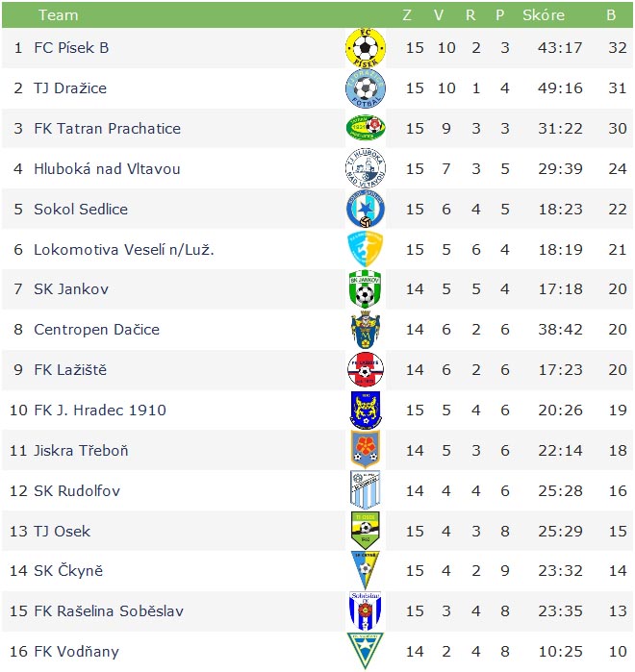The width and height of the screenshot is (635, 672).
Task: Open Lokomotiva Veselí n/Luž. team name
Action: pyautogui.click(x=124, y=249)
